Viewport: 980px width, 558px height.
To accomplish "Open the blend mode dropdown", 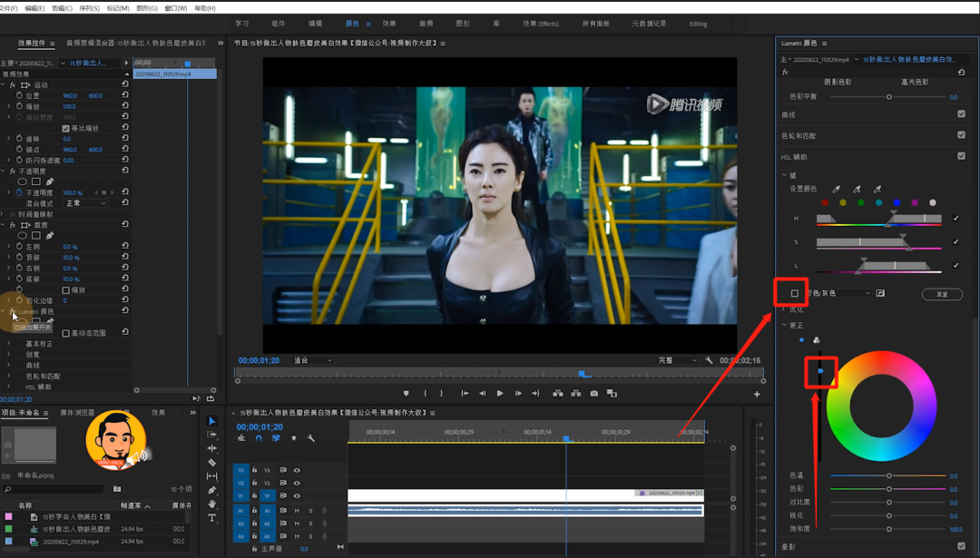I will 86,203.
